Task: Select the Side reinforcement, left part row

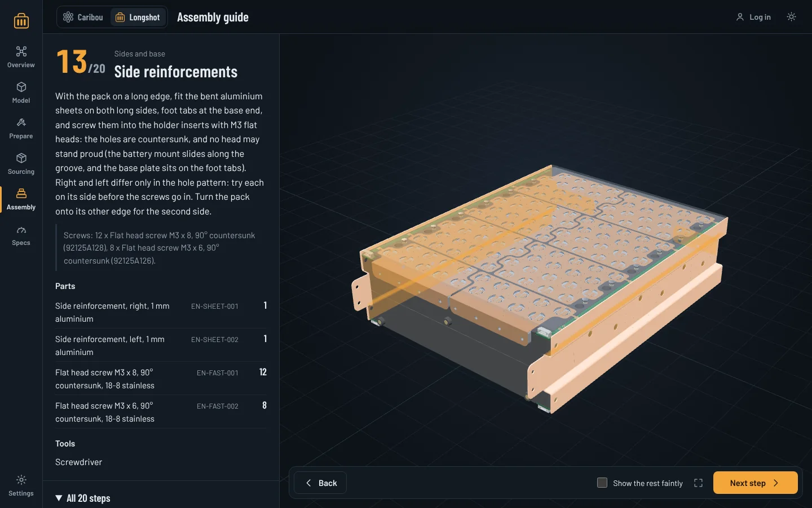Action: click(161, 345)
